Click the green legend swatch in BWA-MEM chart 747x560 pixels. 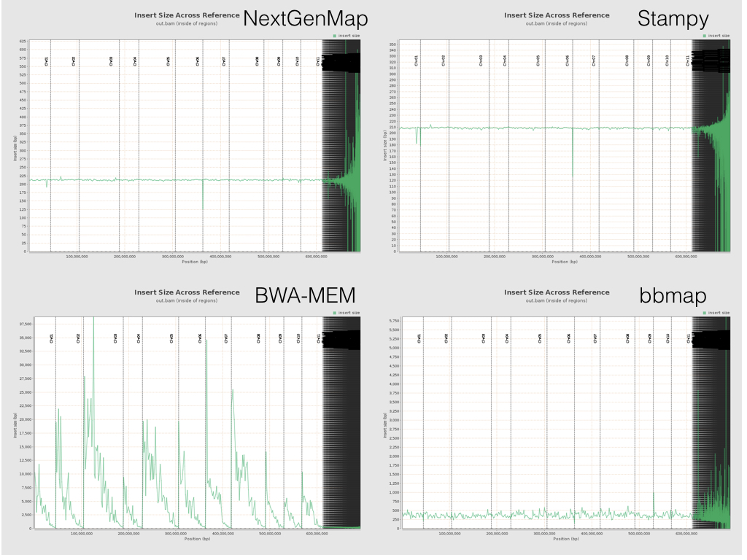(x=335, y=313)
